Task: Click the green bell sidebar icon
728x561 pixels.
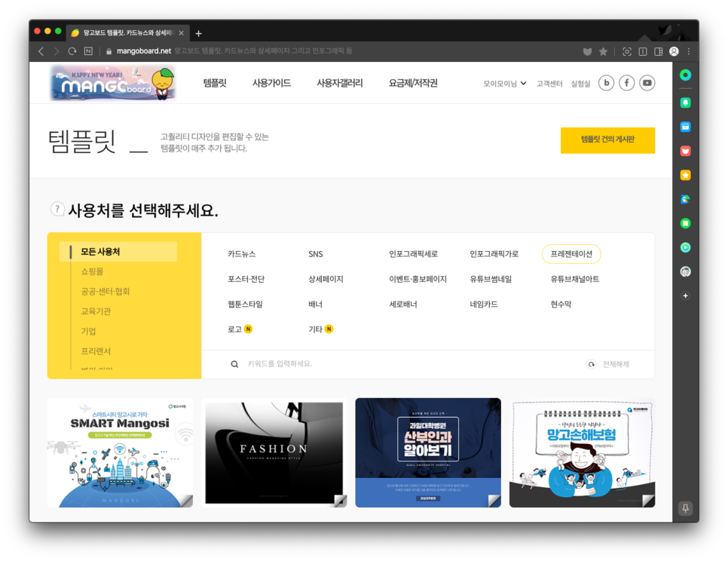Action: point(685,103)
